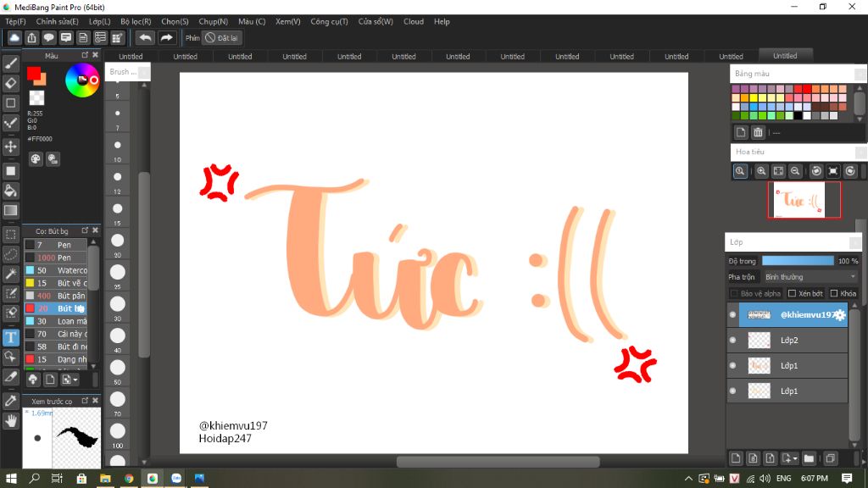
Task: Click the red foreground color swatch
Action: [34, 74]
